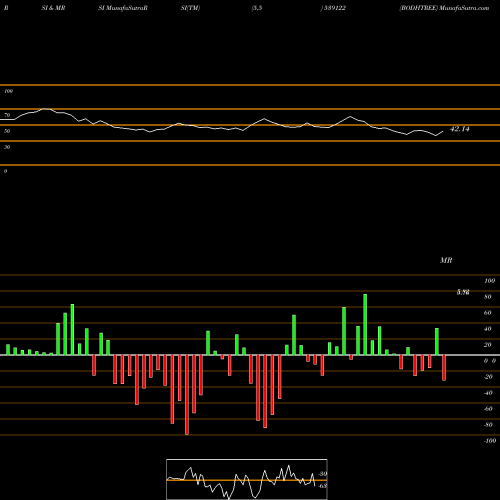Click the MR axis label -40
The image size is (500, 500).
click(x=488, y=393)
